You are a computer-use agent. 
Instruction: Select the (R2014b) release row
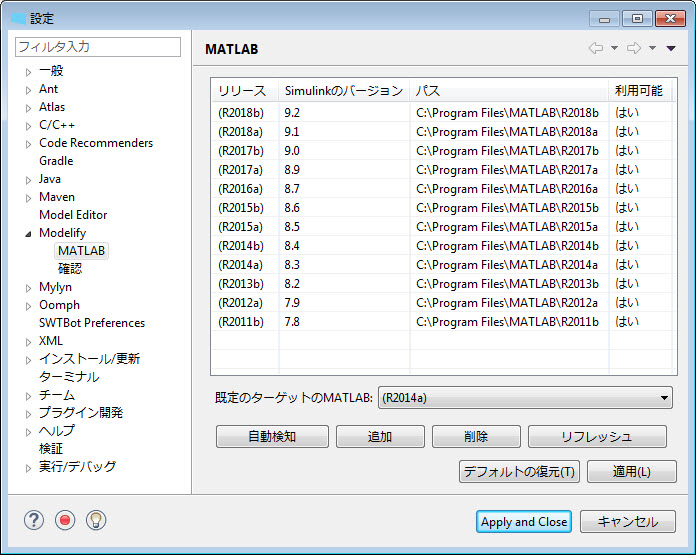[x=444, y=246]
